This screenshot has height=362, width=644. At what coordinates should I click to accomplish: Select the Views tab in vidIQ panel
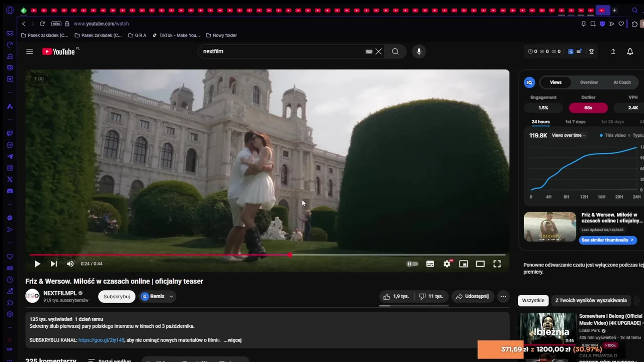point(555,82)
